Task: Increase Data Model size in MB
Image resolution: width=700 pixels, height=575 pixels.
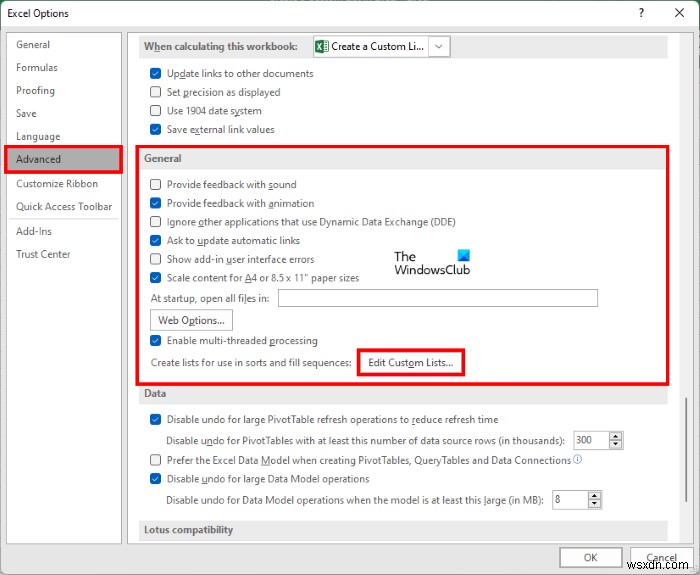Action: click(x=594, y=496)
